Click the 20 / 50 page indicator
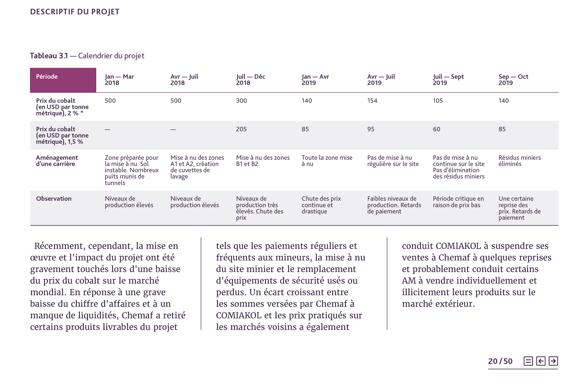This screenshot has height=382, width=588. (x=500, y=361)
